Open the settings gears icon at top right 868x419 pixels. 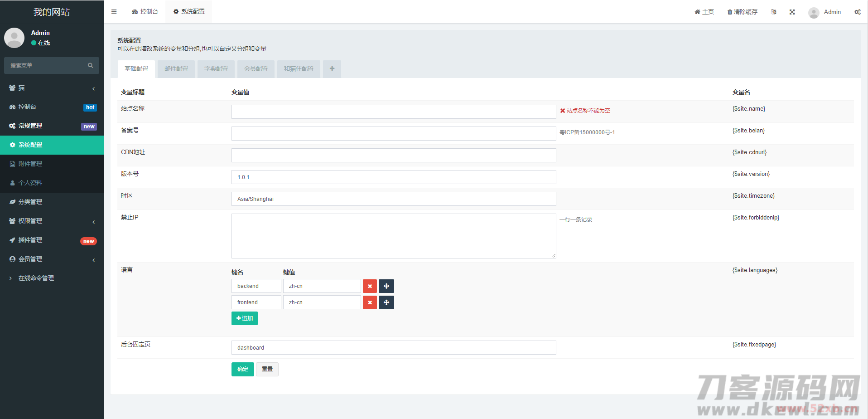pos(857,12)
